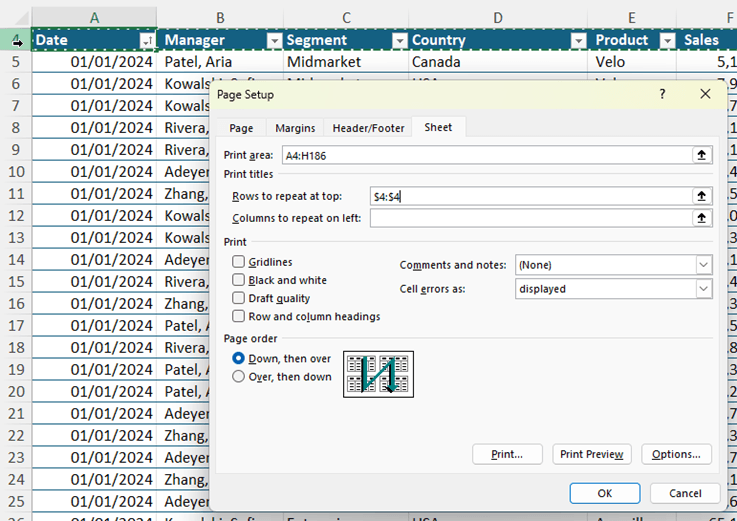This screenshot has width=737, height=521.
Task: Click the Print... button
Action: coord(507,454)
